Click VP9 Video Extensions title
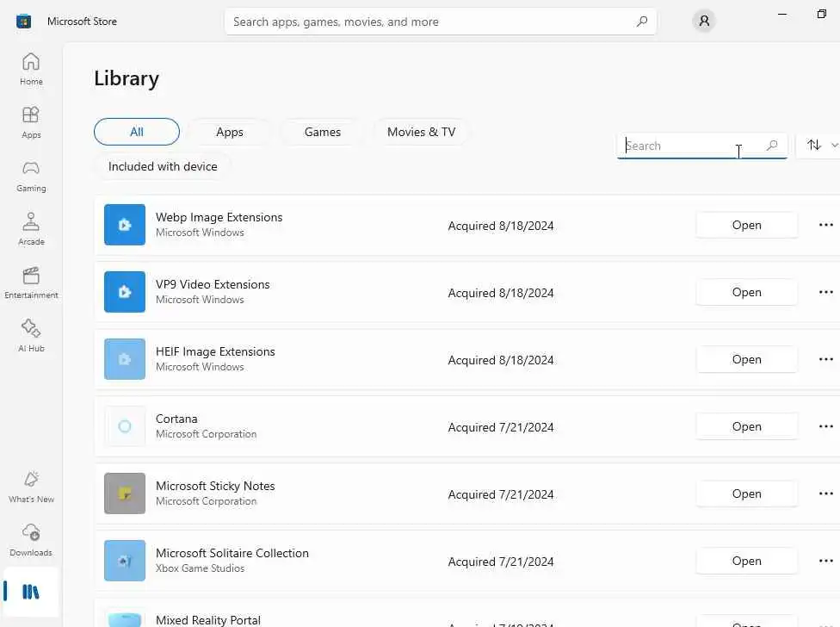Image resolution: width=840 pixels, height=627 pixels. 213,284
